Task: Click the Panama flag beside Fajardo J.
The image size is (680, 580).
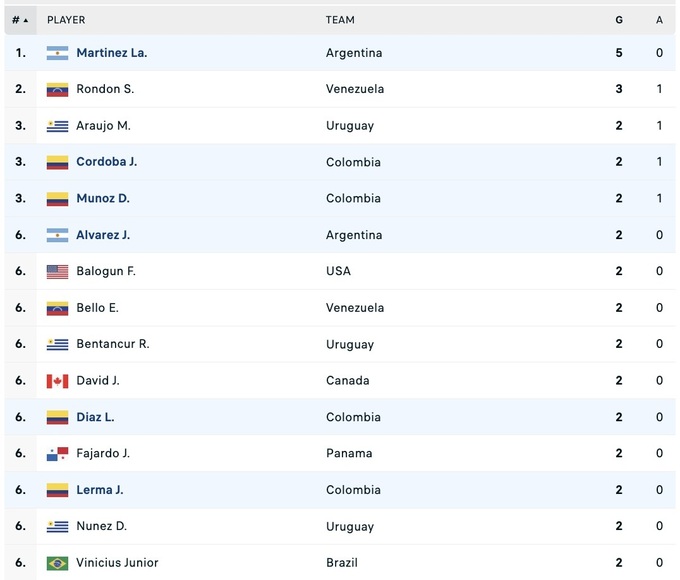Action: point(57,454)
